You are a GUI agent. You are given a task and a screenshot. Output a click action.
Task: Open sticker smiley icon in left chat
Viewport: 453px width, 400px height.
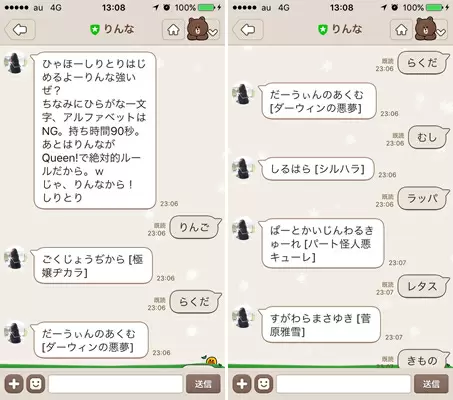click(36, 384)
